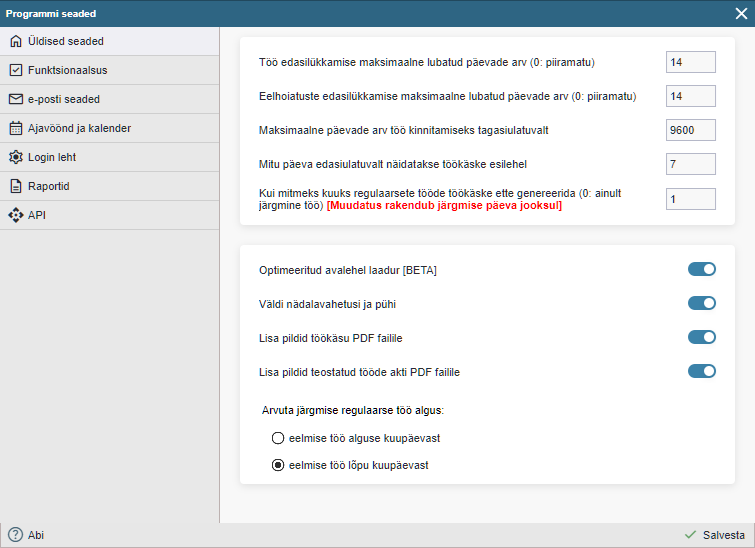Disable Väldi nädalavahetusi ja pühi switch

702,303
